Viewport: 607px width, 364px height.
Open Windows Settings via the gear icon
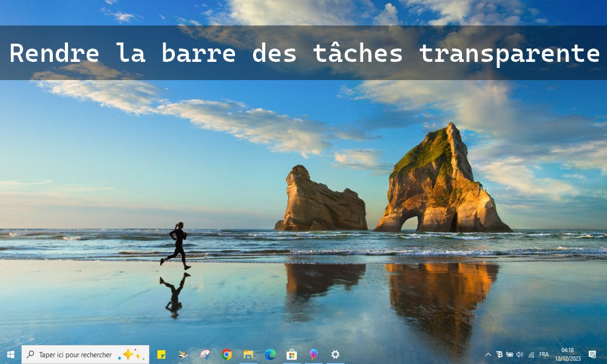334,354
